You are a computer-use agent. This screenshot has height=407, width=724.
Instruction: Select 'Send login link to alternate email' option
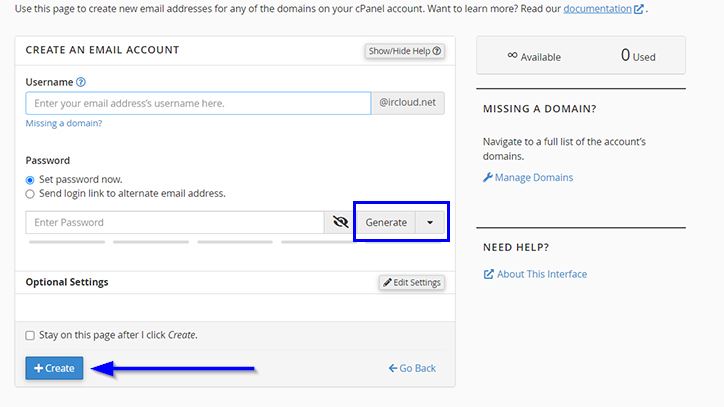click(30, 194)
